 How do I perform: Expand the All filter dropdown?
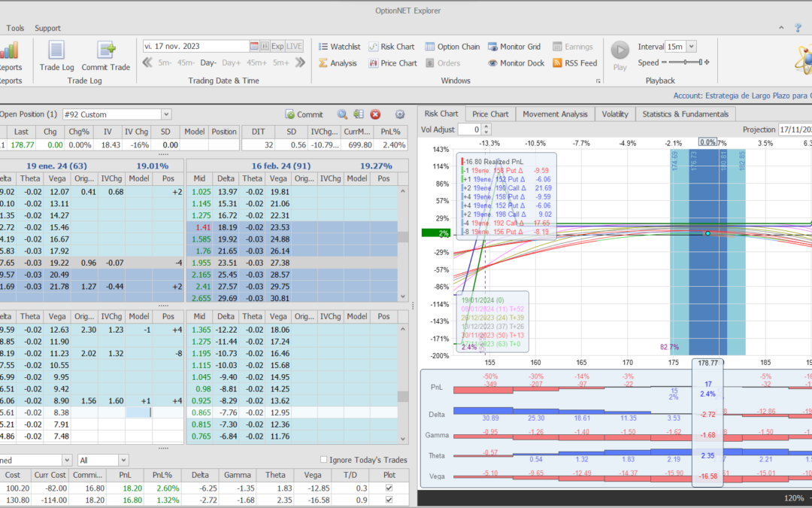[x=123, y=460]
